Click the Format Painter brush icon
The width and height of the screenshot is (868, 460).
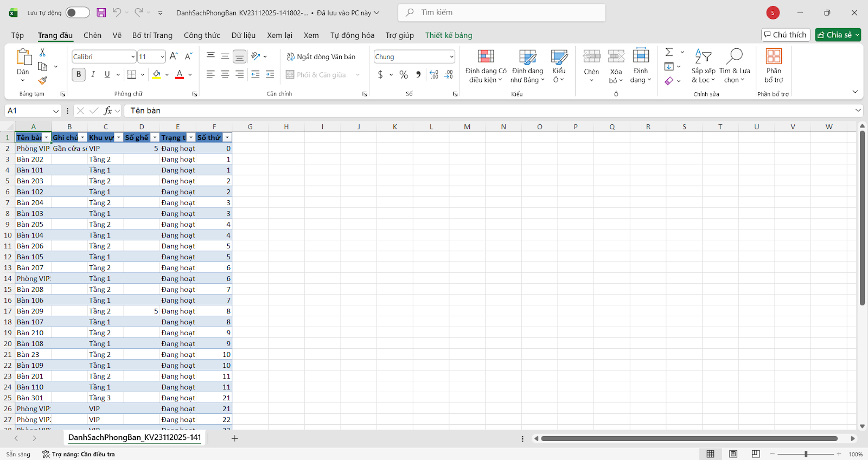pos(43,80)
